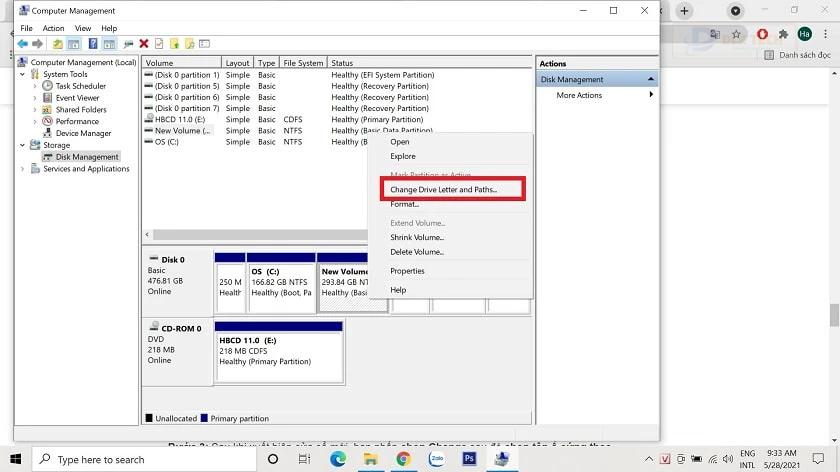Open the View menu
This screenshot has width=840, height=472.
tap(82, 28)
